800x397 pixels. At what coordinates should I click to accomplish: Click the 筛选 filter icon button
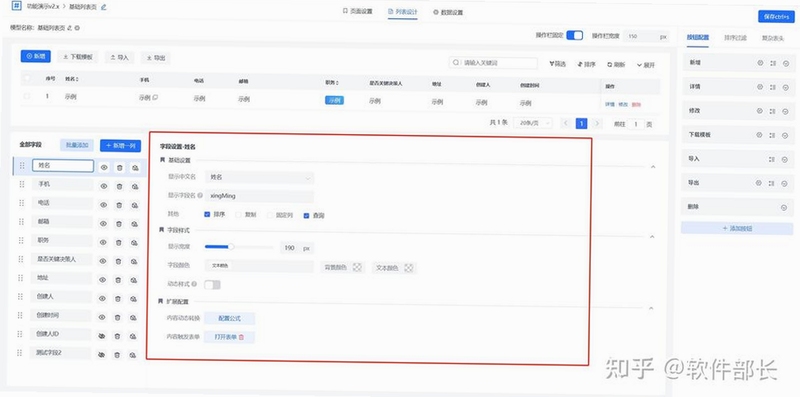[x=558, y=64]
